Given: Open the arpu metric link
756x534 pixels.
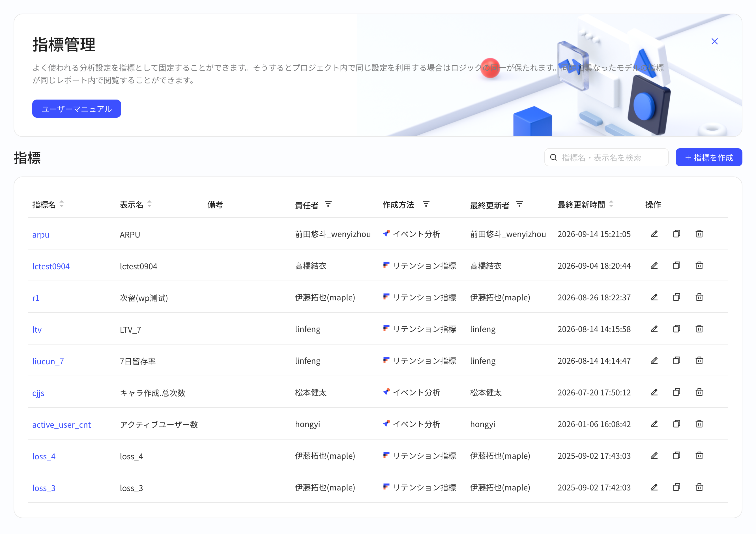Looking at the screenshot, I should pyautogui.click(x=41, y=235).
